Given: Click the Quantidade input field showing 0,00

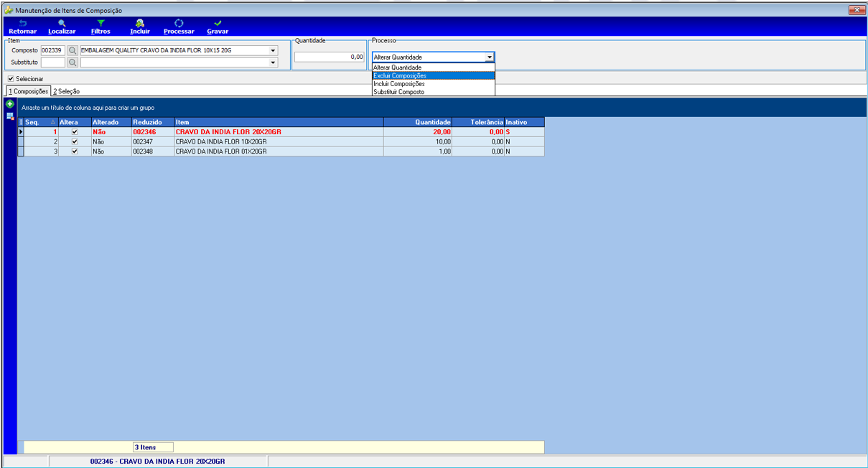Looking at the screenshot, I should (330, 57).
